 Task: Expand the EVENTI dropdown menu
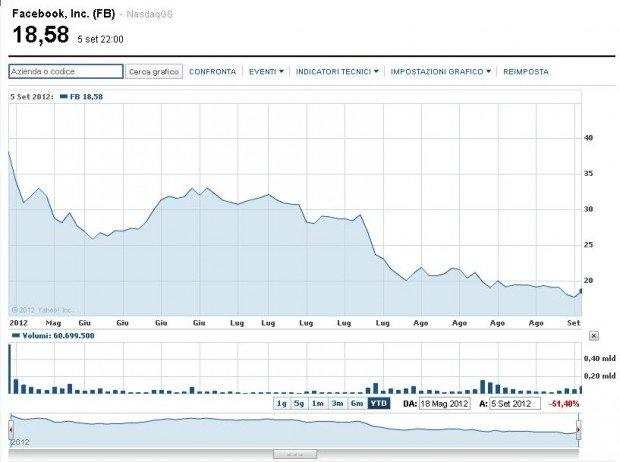pyautogui.click(x=266, y=72)
